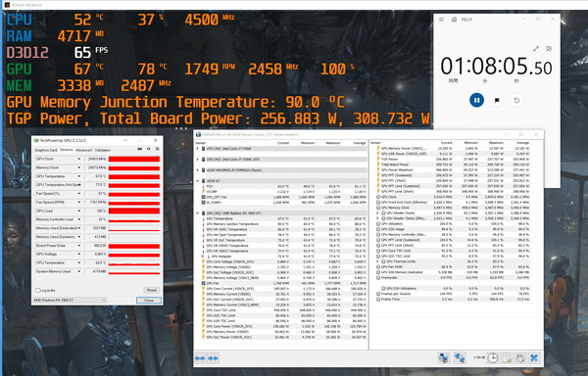This screenshot has width=588, height=376.
Task: Select the Total Board Power row in HWiNFO
Action: 453,164
